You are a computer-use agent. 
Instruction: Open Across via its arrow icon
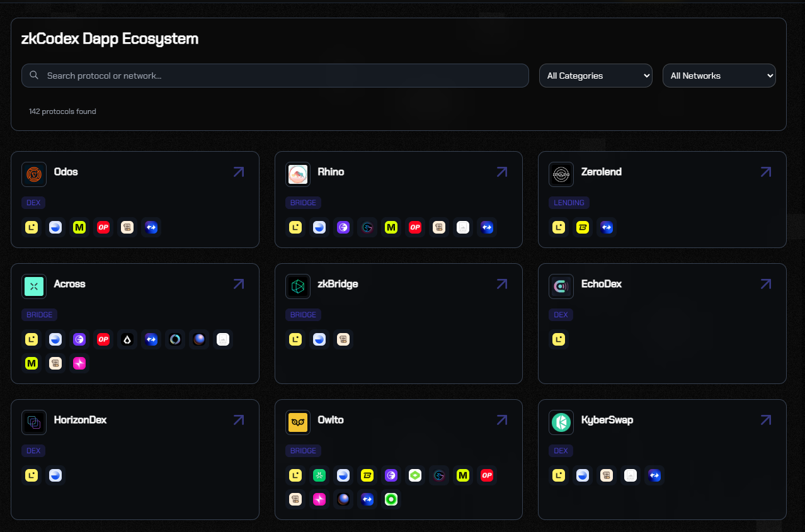[239, 284]
